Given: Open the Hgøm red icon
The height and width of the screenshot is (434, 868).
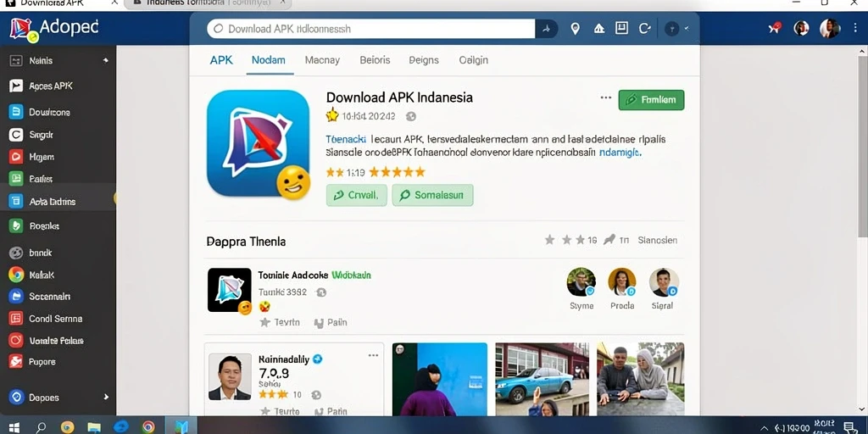Looking at the screenshot, I should (16, 157).
